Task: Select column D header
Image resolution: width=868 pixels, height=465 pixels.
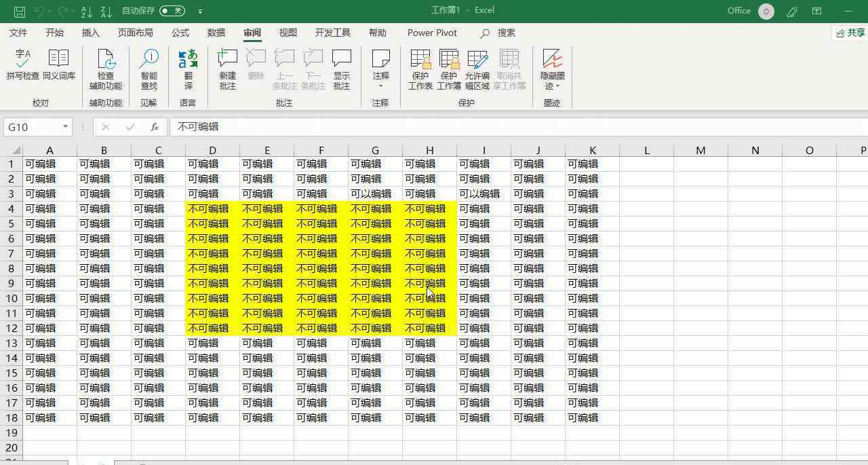Action: pos(212,150)
